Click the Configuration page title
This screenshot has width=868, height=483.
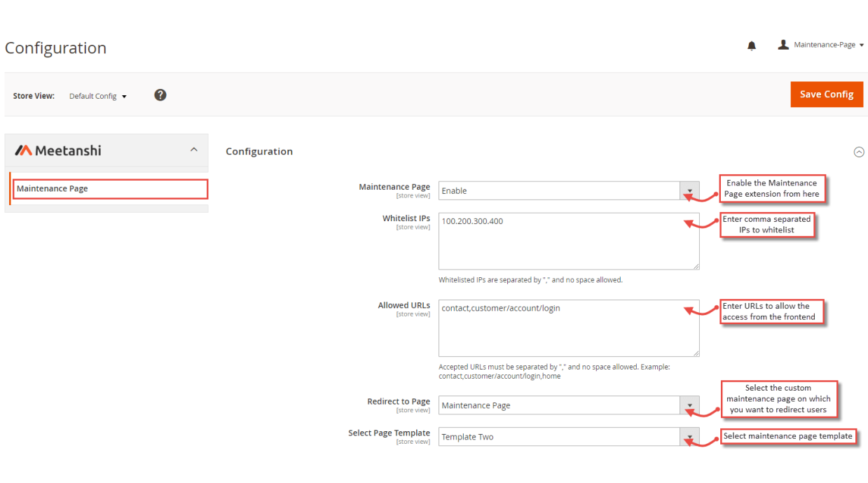[x=55, y=48]
